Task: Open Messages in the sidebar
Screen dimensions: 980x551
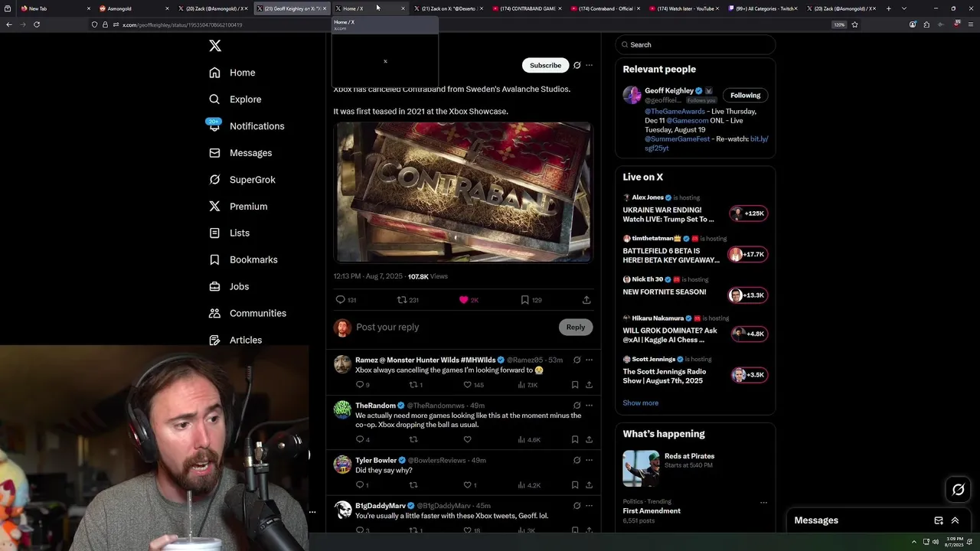Action: click(x=240, y=153)
